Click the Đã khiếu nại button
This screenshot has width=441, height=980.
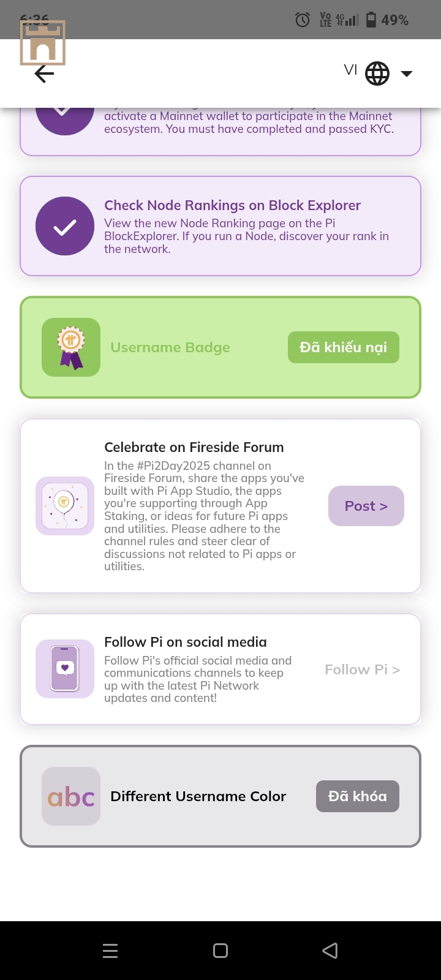(344, 347)
